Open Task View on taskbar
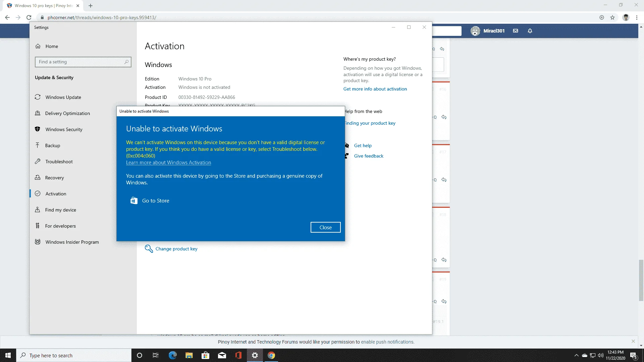The width and height of the screenshot is (644, 362). click(x=156, y=355)
